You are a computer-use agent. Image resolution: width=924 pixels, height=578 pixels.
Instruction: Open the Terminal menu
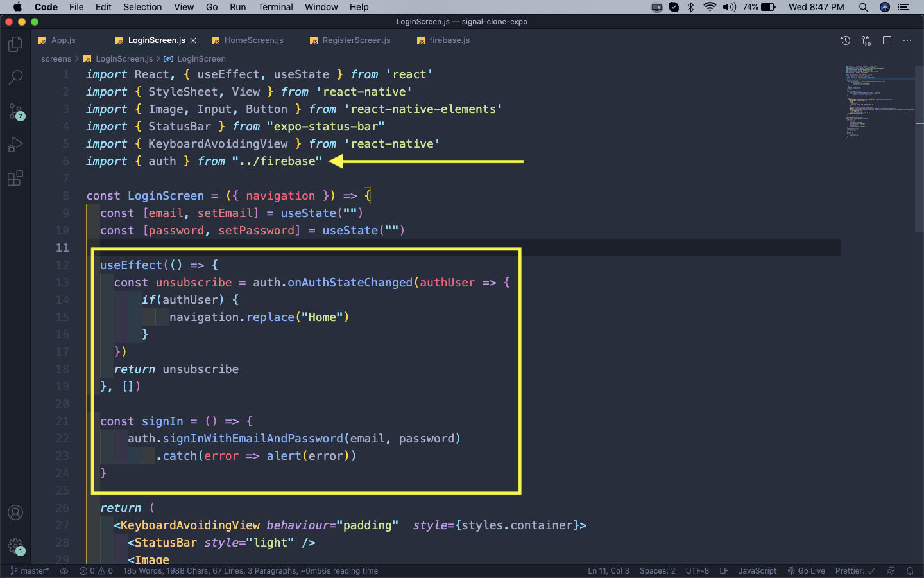[x=275, y=7]
